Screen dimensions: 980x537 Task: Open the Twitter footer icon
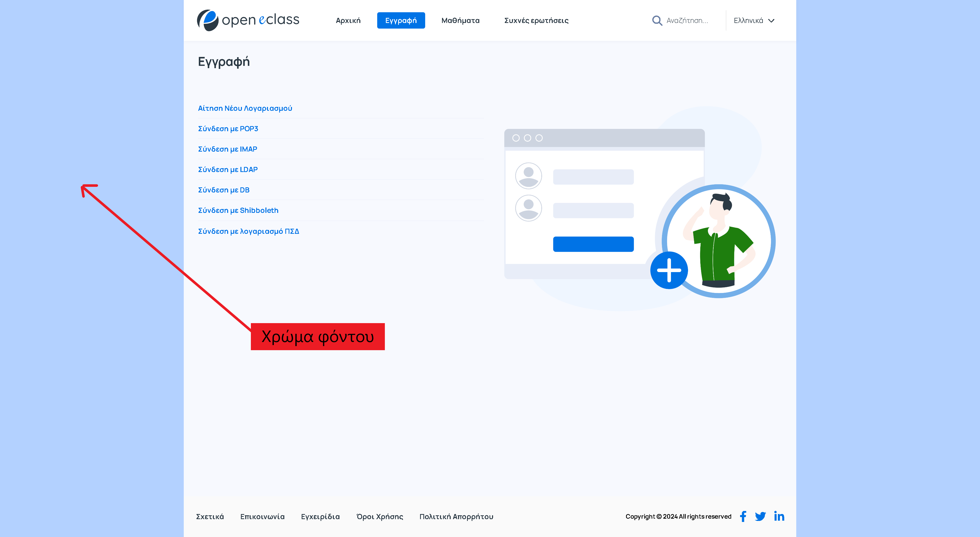(760, 516)
